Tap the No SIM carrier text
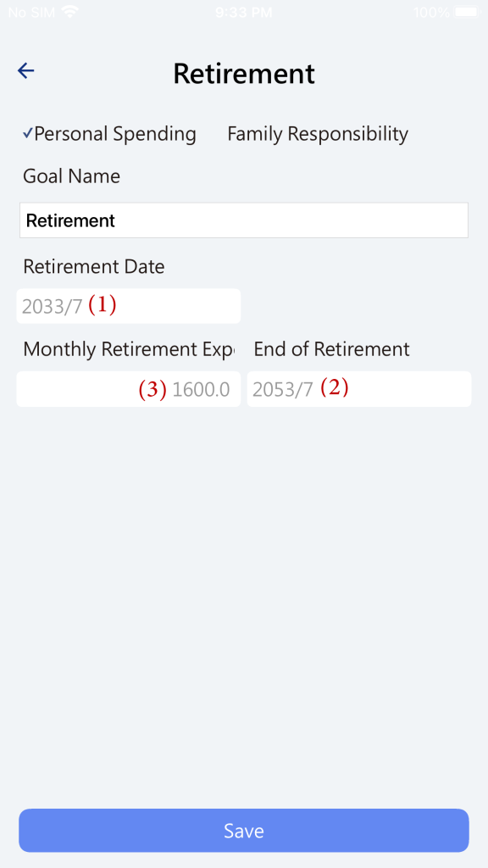Viewport: 488px width, 868px height. pyautogui.click(x=31, y=12)
